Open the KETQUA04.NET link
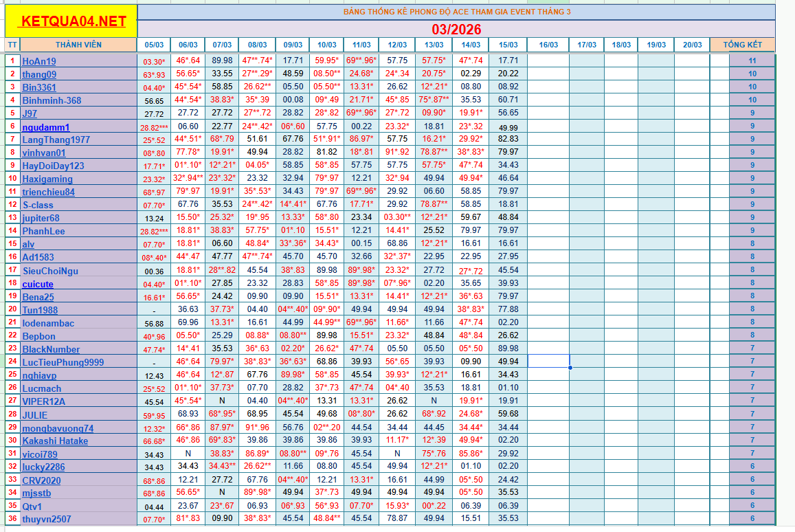The height and width of the screenshot is (532, 795). pos(74,21)
